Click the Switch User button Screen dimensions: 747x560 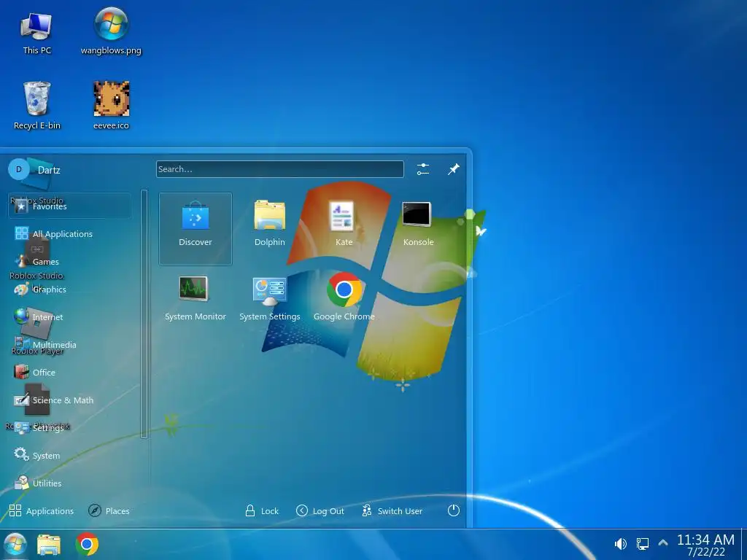point(392,511)
